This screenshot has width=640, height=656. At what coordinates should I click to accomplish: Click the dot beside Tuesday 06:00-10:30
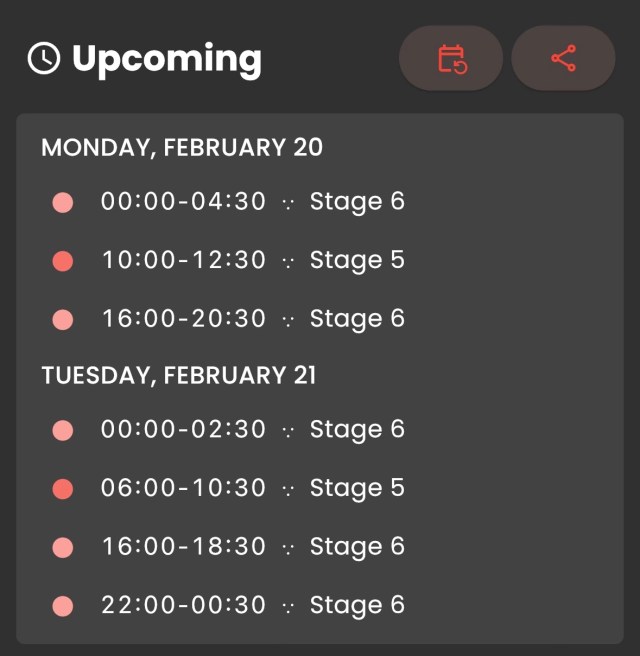(63, 489)
